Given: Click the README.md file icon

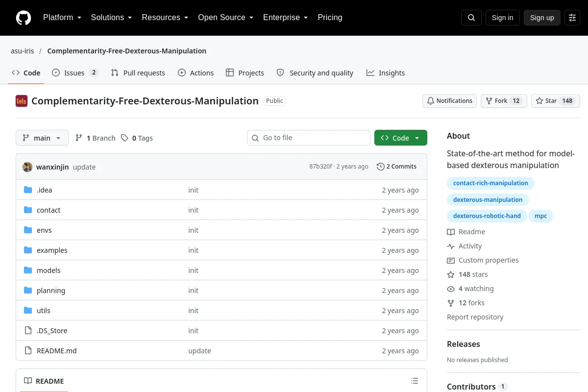Looking at the screenshot, I should (x=28, y=350).
